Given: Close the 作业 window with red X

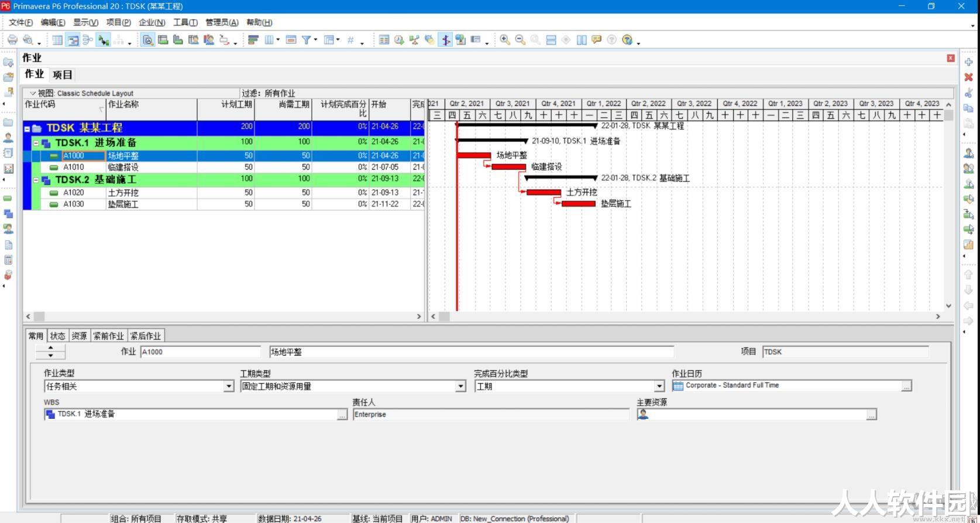Looking at the screenshot, I should click(x=951, y=58).
